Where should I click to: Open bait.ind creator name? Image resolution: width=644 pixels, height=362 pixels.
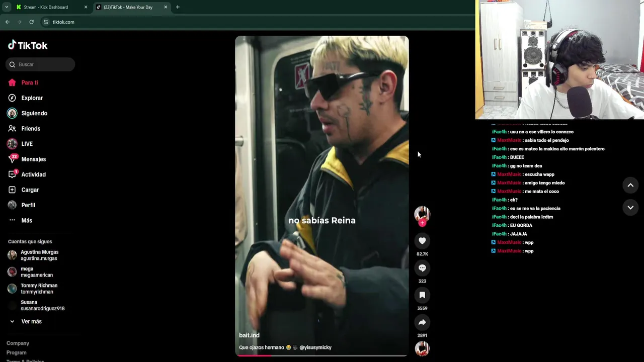(249, 335)
